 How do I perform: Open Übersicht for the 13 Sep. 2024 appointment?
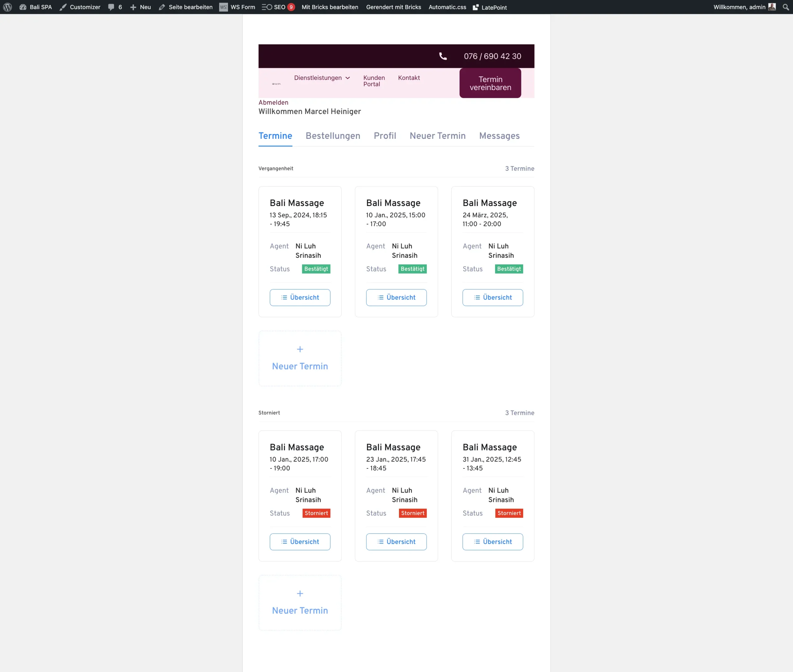[x=300, y=297]
